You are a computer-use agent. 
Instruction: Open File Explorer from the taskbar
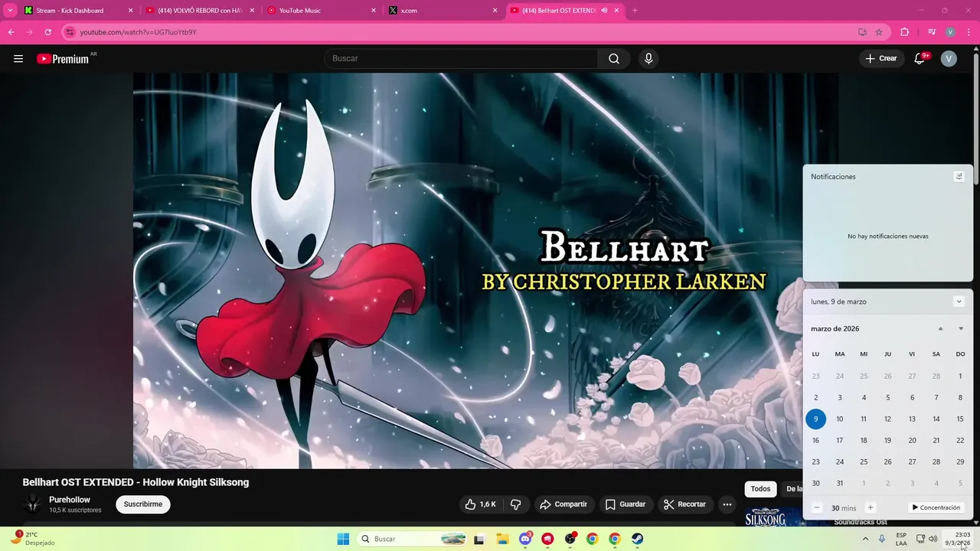coord(502,539)
